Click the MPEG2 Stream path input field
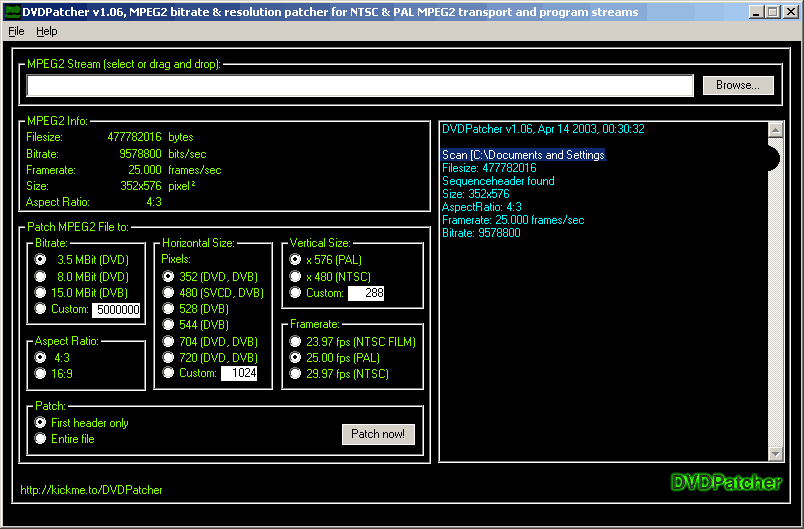 [360, 86]
